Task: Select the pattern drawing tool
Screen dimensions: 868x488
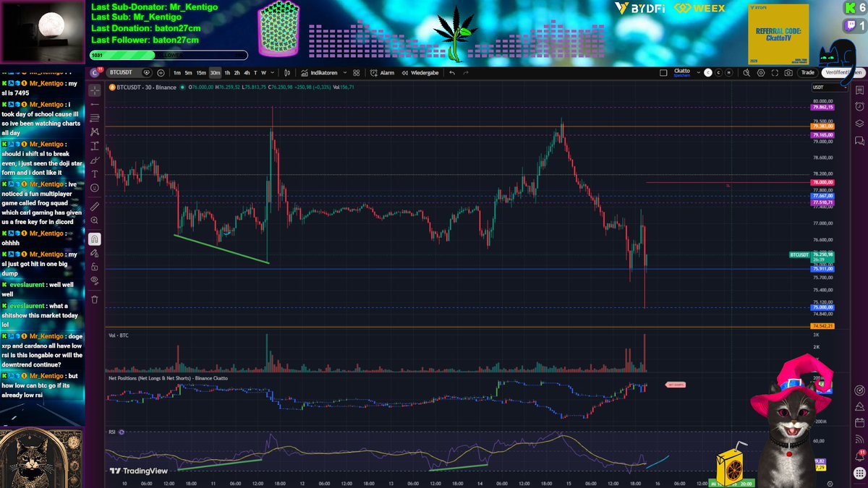Action: 95,132
